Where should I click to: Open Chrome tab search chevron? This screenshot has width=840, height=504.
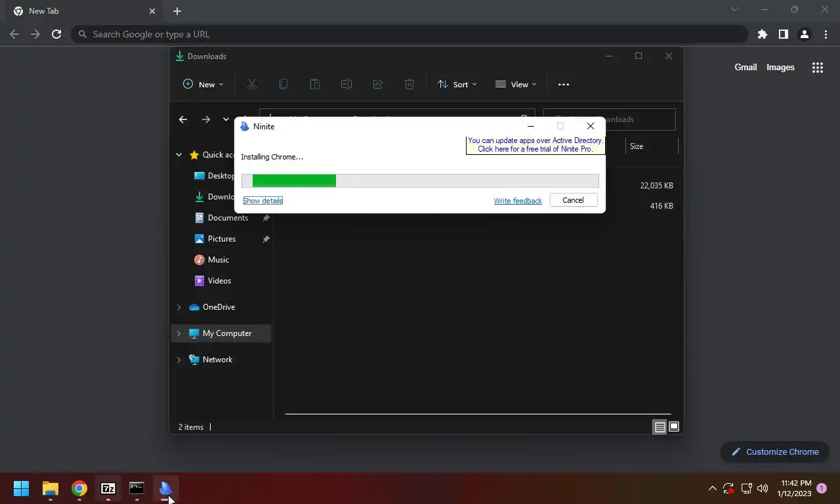[734, 10]
